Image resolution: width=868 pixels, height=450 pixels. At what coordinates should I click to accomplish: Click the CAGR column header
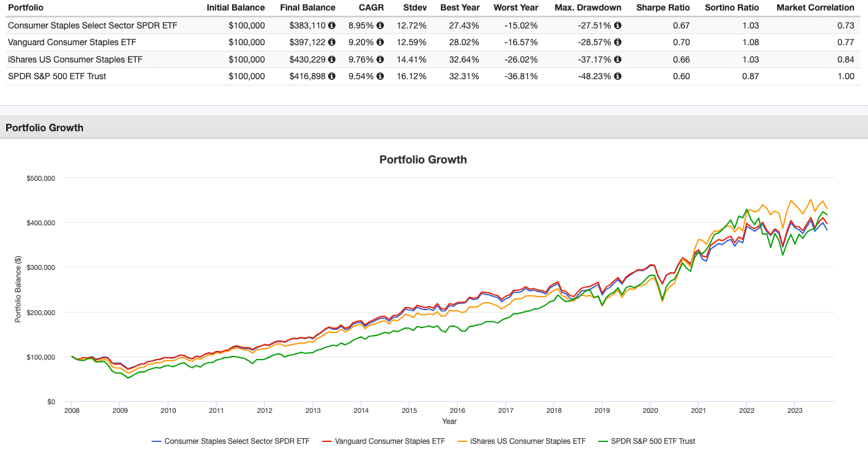(x=371, y=8)
